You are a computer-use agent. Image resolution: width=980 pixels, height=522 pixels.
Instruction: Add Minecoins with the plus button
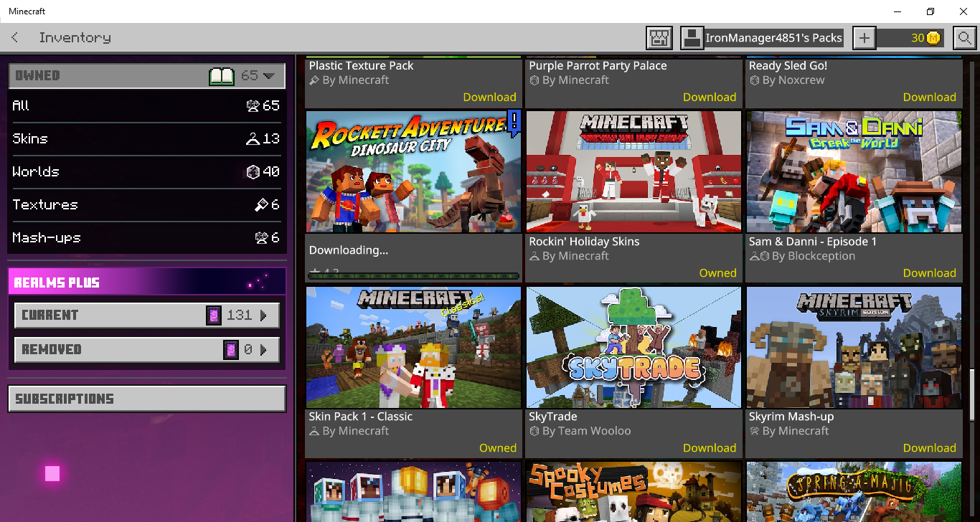coord(864,38)
